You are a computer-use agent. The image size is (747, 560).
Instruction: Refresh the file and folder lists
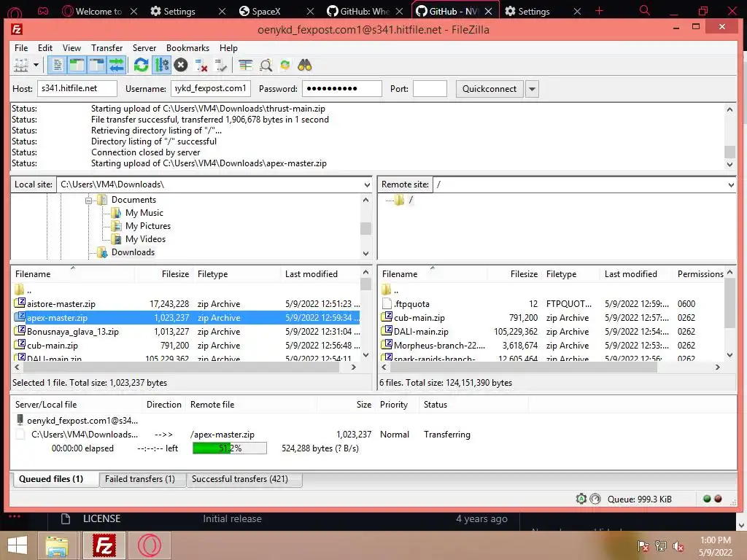tap(141, 65)
